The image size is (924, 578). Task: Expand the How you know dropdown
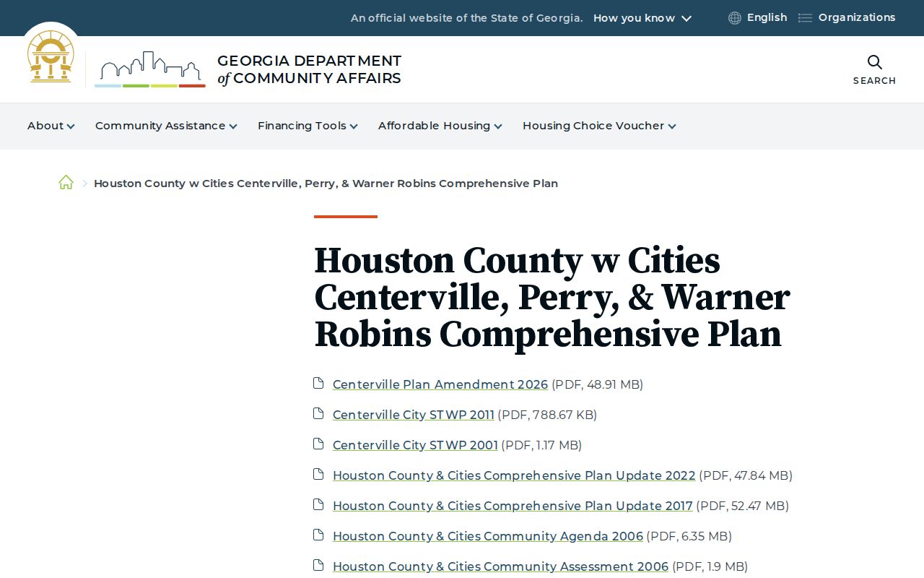tap(642, 18)
